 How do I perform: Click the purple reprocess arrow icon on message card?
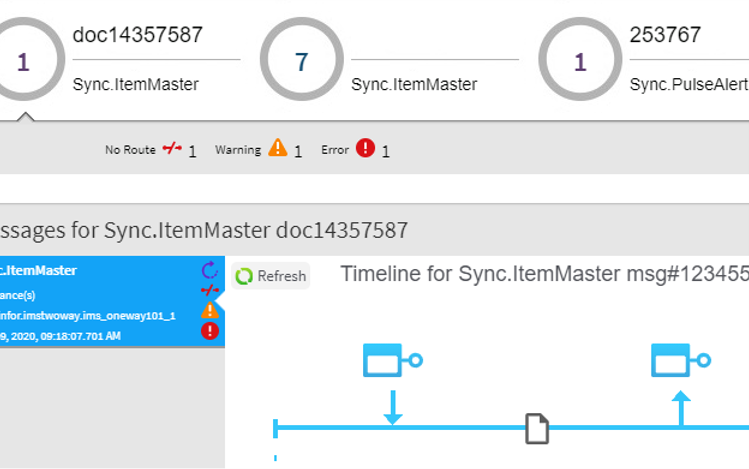pos(209,270)
